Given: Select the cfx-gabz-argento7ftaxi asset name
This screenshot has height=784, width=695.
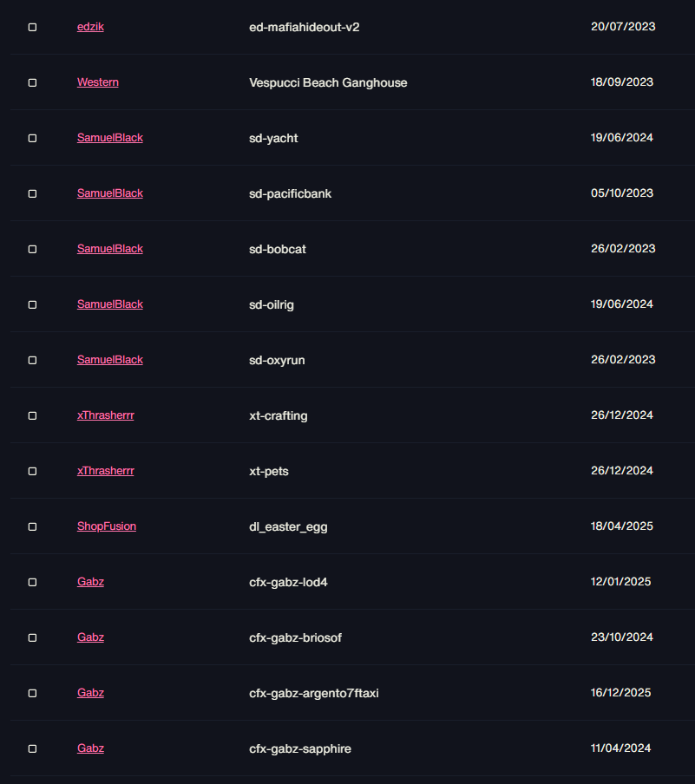Looking at the screenshot, I should pos(314,693).
